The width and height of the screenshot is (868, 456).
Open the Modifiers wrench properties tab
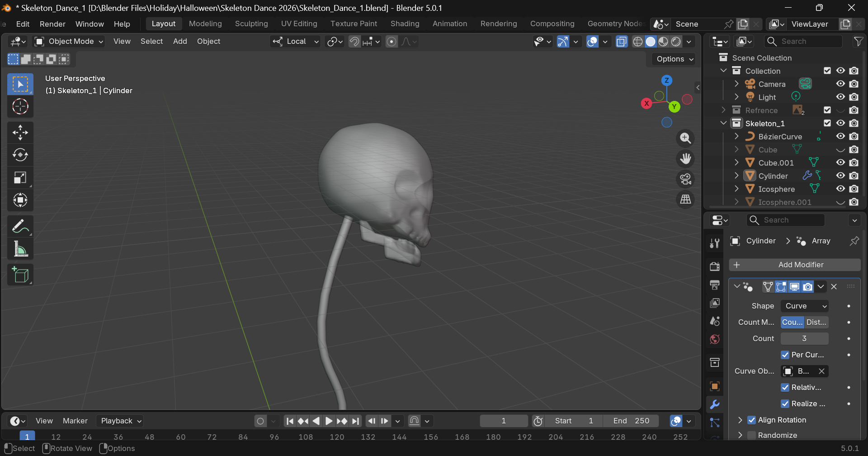pyautogui.click(x=715, y=404)
